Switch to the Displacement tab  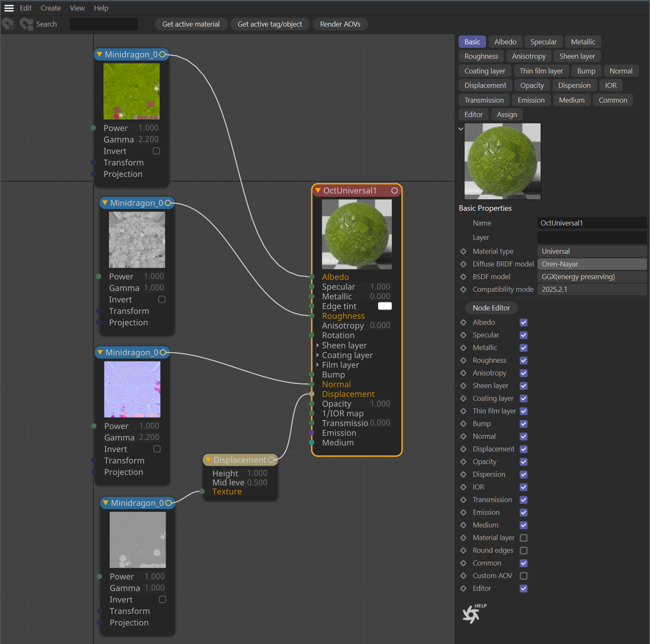click(485, 86)
